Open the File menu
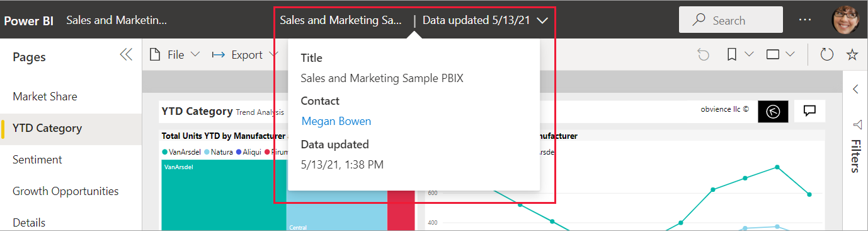The image size is (868, 231). pyautogui.click(x=174, y=55)
